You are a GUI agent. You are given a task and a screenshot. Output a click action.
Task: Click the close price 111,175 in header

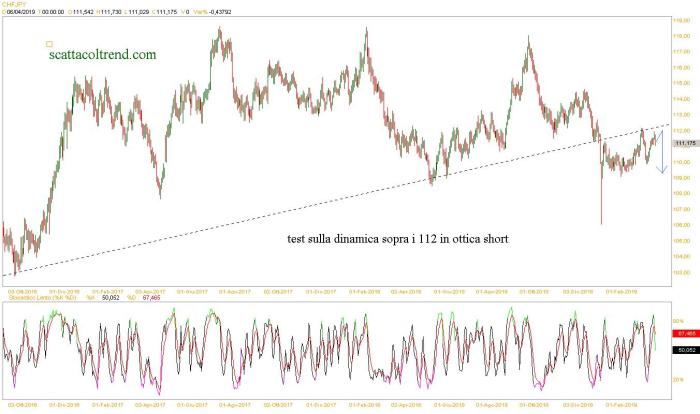pyautogui.click(x=167, y=12)
